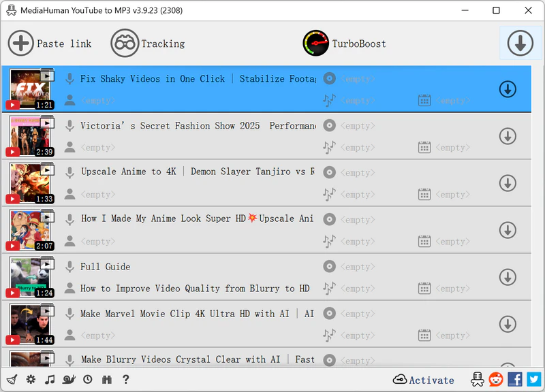
Task: Click the person icon in Victoria's Secret row
Action: click(70, 147)
